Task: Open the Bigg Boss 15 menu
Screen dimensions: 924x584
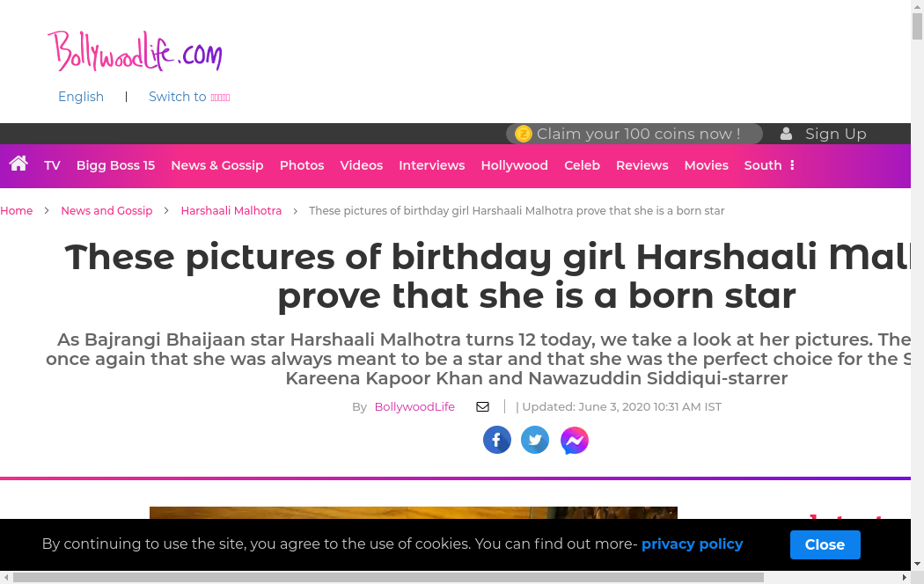Action: tap(115, 165)
